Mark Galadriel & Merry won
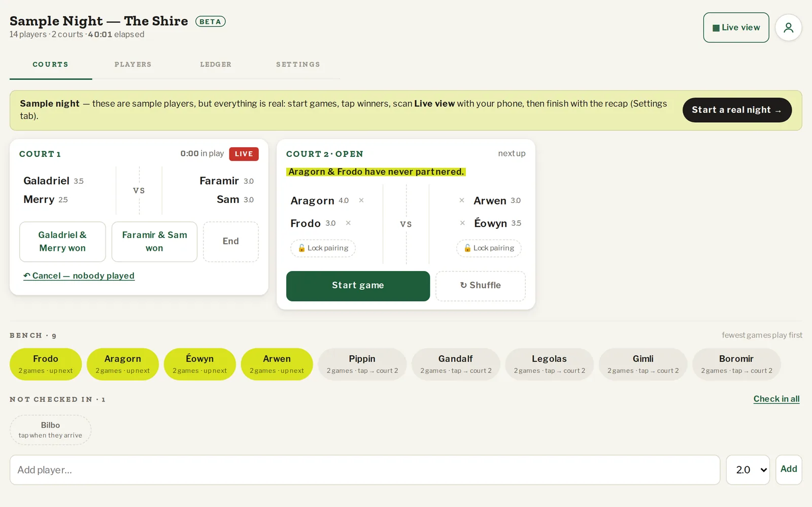Image resolution: width=812 pixels, height=507 pixels. pyautogui.click(x=62, y=242)
